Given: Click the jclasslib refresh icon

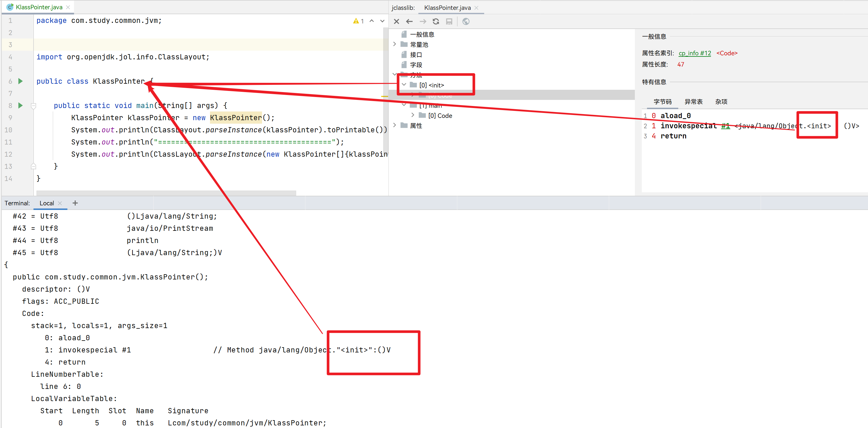Looking at the screenshot, I should click(x=436, y=22).
